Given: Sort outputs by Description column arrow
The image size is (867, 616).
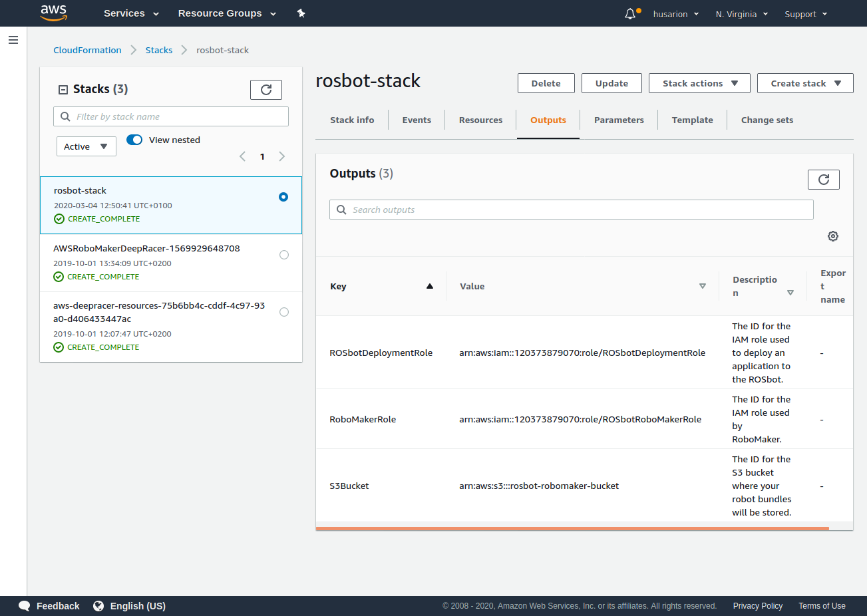Looking at the screenshot, I should tap(790, 293).
